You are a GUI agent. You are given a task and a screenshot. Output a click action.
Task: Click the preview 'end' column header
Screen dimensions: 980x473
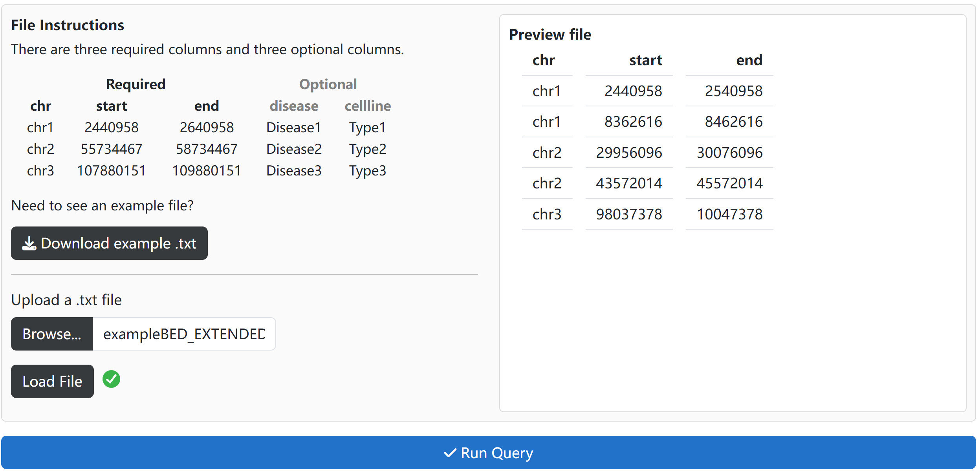(749, 60)
